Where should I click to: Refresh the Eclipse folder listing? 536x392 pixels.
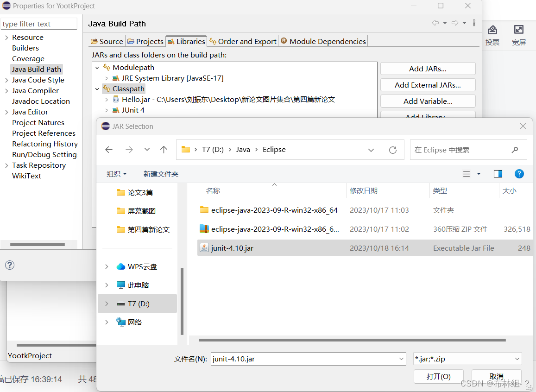pyautogui.click(x=393, y=150)
